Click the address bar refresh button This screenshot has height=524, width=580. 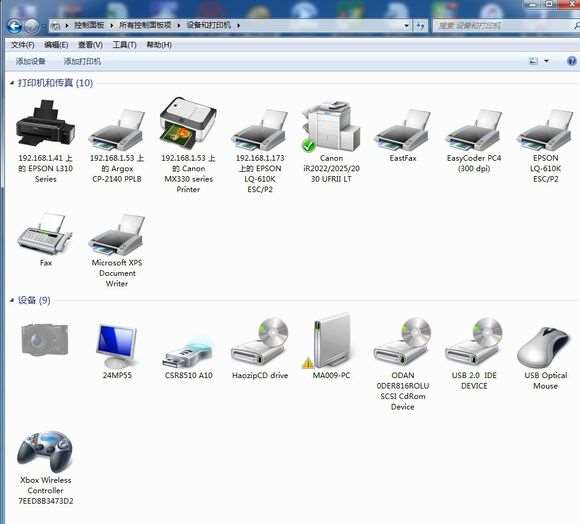[x=421, y=26]
